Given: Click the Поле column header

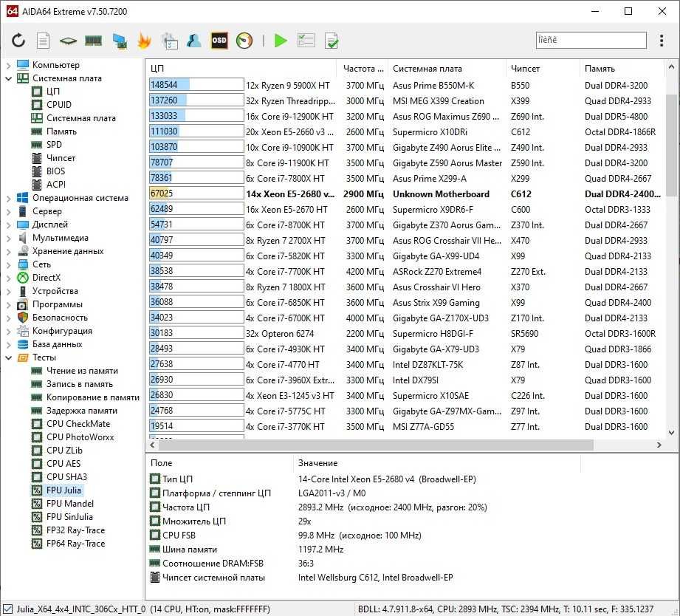Looking at the screenshot, I should (219, 463).
